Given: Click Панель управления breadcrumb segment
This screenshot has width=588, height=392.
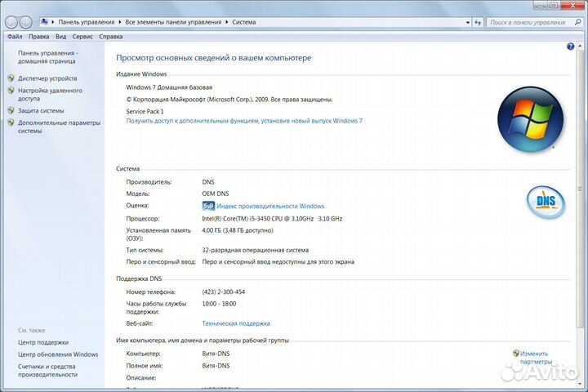Looking at the screenshot, I should coord(87,22).
